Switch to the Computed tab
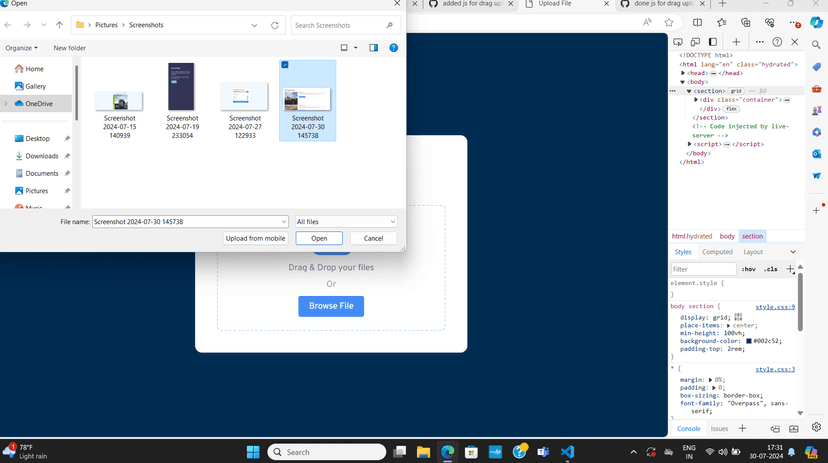 pos(717,252)
